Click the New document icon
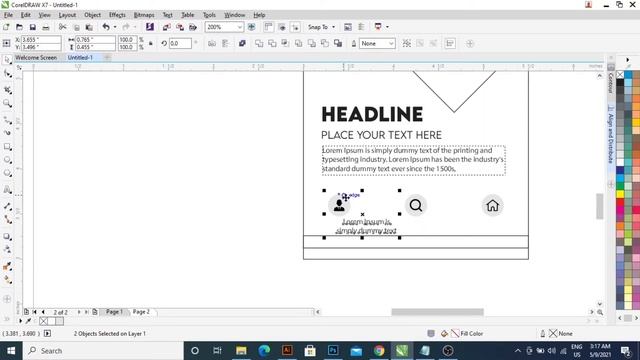The width and height of the screenshot is (640, 360). pyautogui.click(x=6, y=27)
